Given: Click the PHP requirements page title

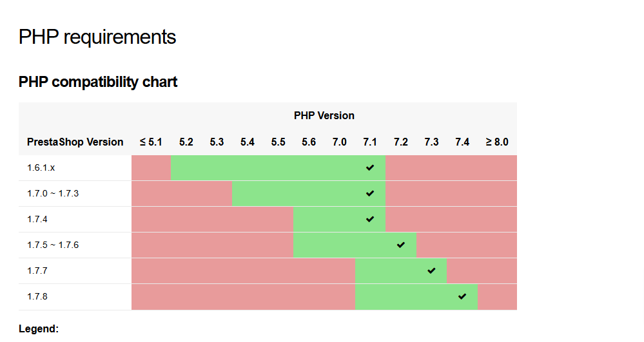Looking at the screenshot, I should pyautogui.click(x=97, y=37).
